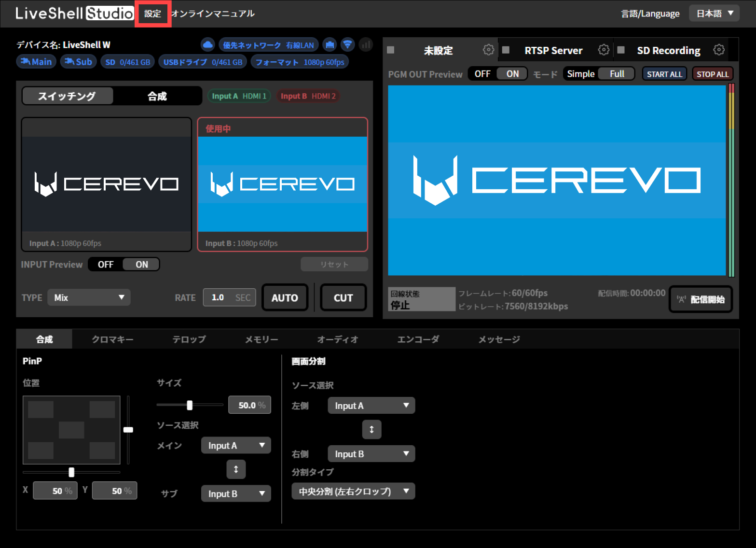The image size is (756, 548).
Task: Open SD Recording settings gear
Action: [x=719, y=50]
